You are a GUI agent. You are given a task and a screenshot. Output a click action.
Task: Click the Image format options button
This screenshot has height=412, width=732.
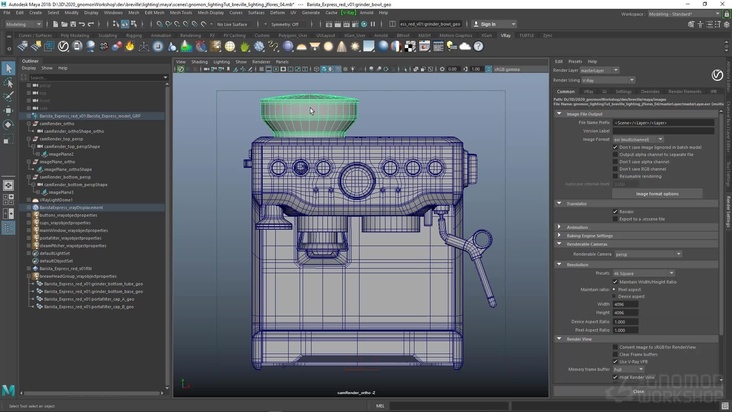[x=656, y=193]
